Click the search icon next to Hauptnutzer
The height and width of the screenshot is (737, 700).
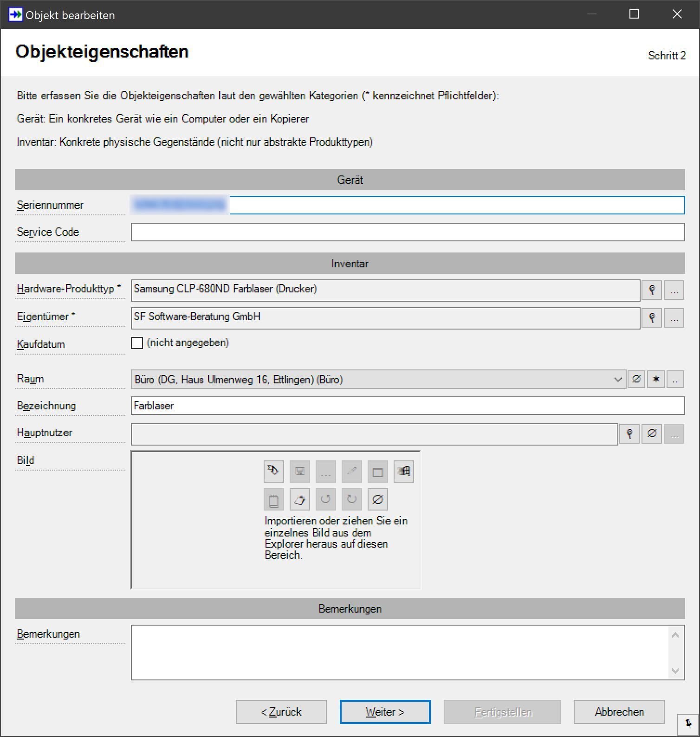pos(629,434)
